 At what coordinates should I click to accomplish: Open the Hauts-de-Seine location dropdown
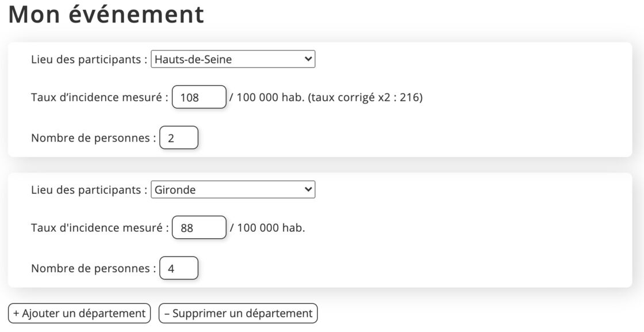tap(233, 59)
